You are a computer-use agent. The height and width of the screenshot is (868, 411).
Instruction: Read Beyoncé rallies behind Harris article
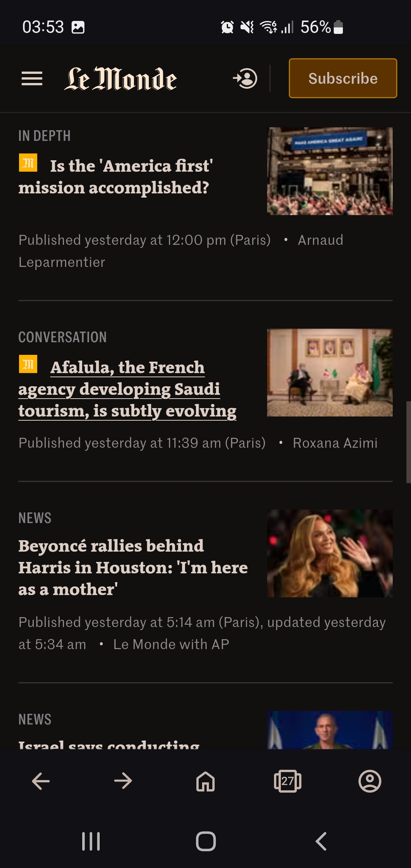pos(133,567)
